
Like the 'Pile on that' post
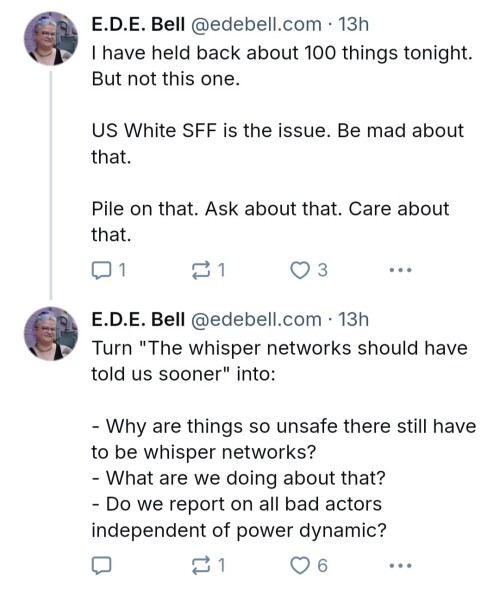(300, 270)
